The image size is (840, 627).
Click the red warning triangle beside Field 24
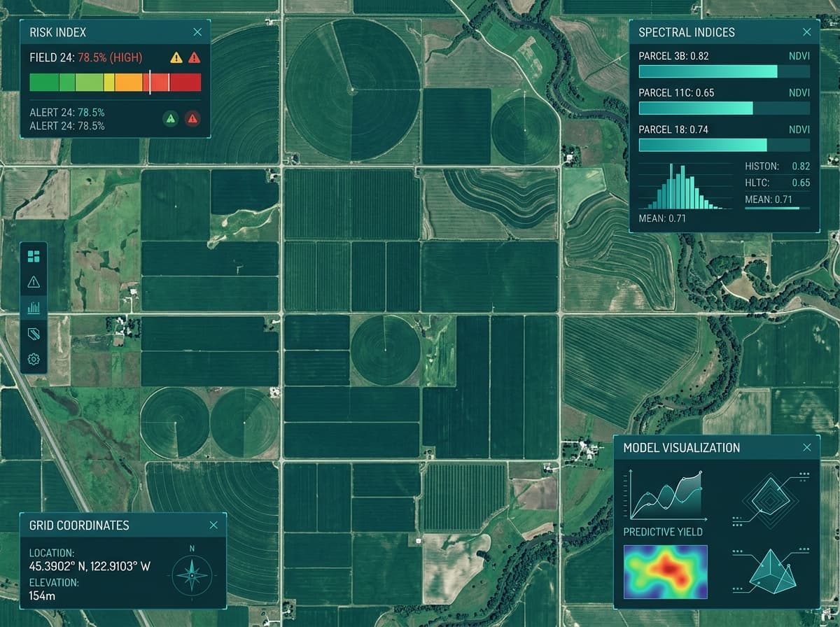pyautogui.click(x=195, y=57)
